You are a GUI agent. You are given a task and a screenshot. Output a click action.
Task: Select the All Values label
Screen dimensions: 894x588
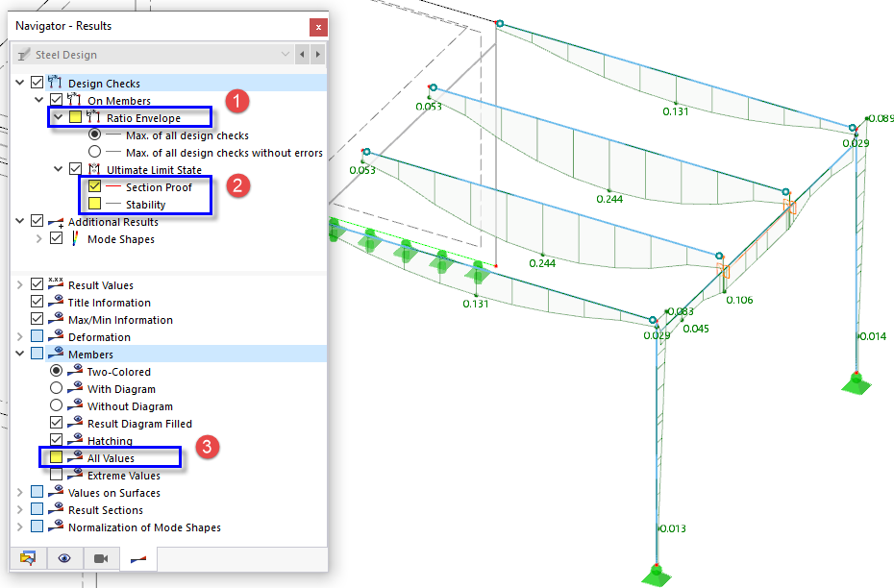point(111,458)
